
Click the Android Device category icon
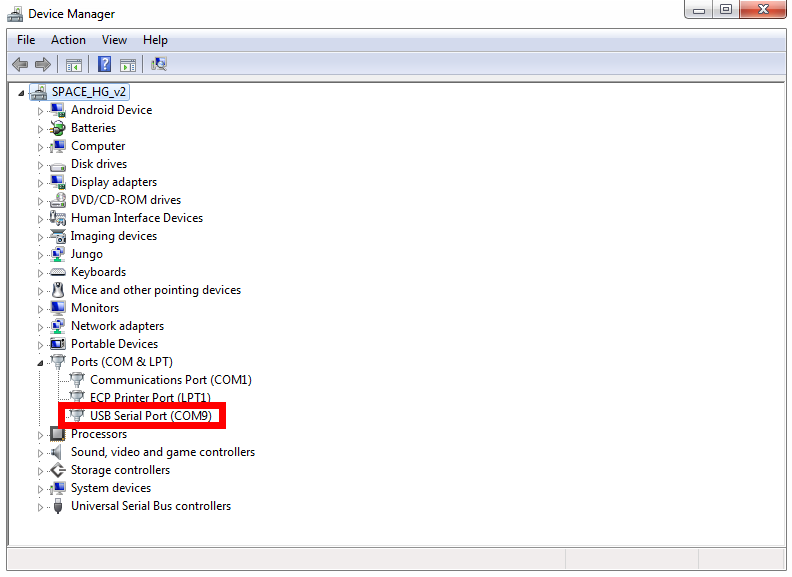tap(58, 110)
